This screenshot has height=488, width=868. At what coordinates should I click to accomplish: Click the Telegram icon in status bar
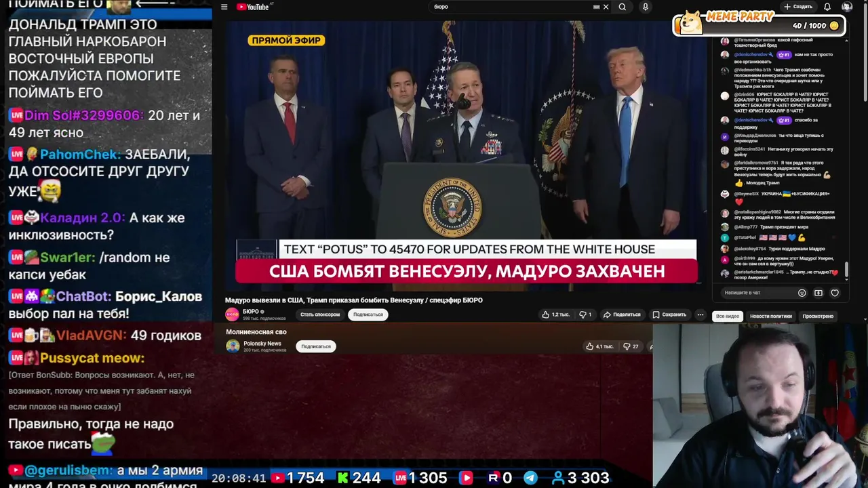click(x=530, y=478)
